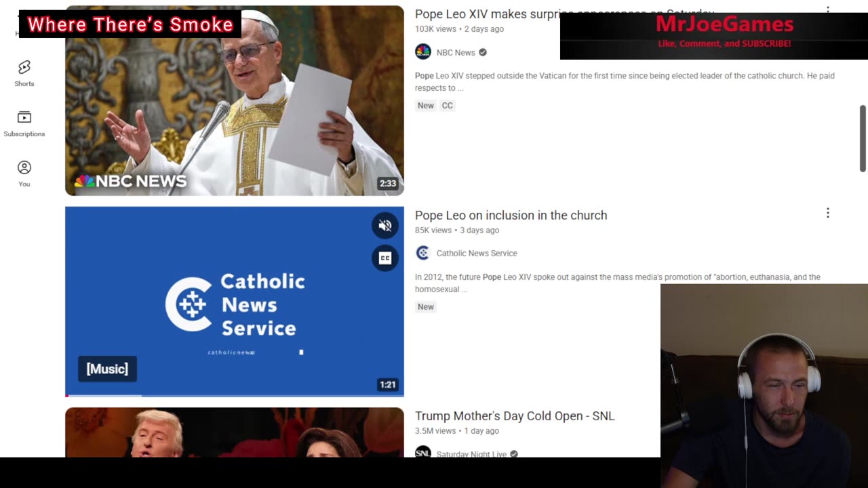The image size is (868, 488).
Task: Click the Saturday Night Live channel avatar
Action: [x=423, y=452]
